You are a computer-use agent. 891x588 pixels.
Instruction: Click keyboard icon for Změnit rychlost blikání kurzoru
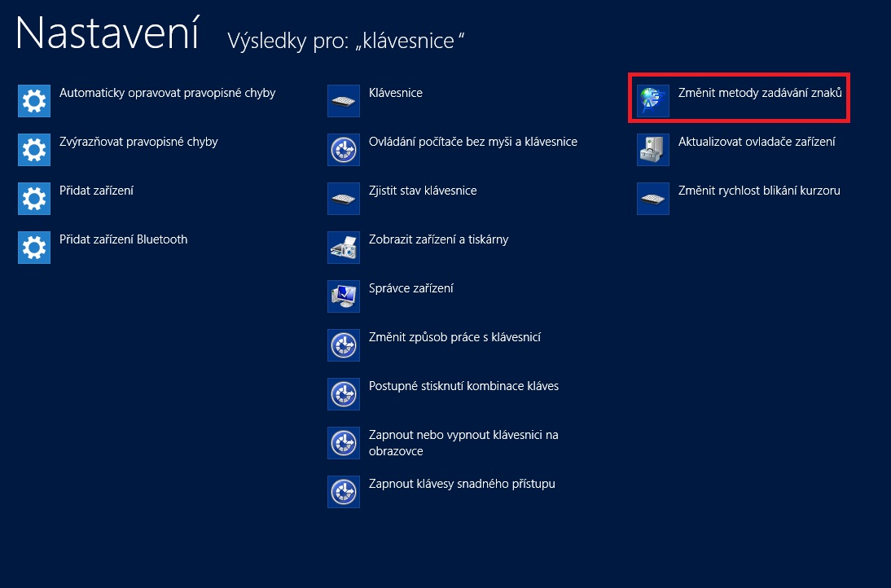click(653, 199)
